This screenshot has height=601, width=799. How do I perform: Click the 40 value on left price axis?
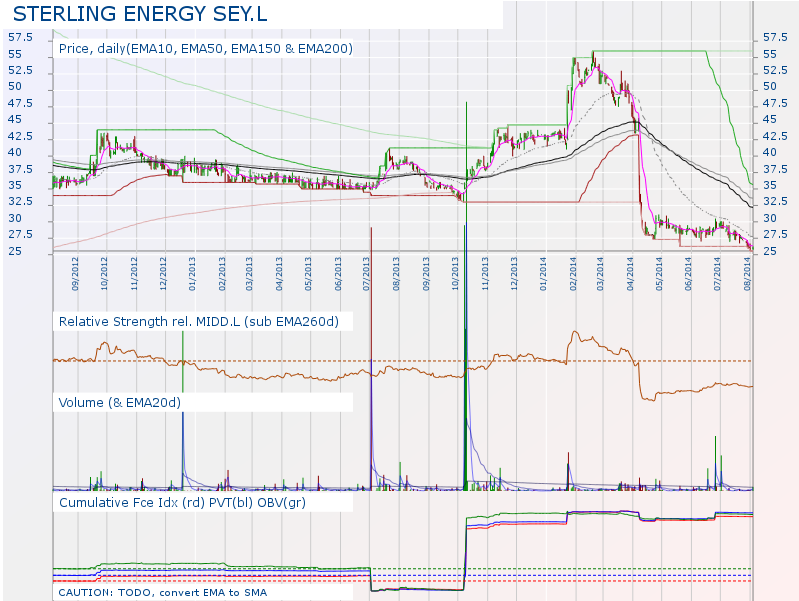(15, 152)
